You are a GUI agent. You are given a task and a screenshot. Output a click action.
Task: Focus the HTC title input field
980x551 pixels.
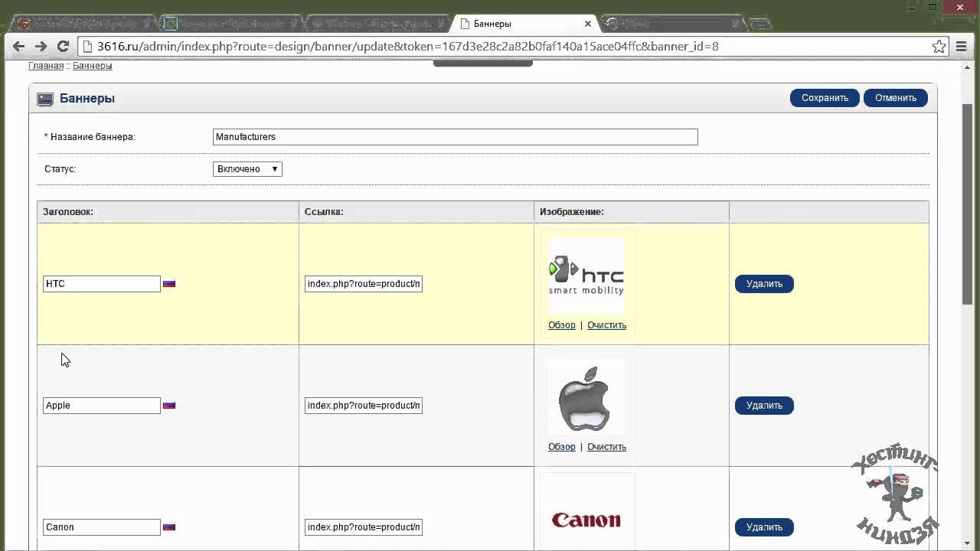[102, 284]
